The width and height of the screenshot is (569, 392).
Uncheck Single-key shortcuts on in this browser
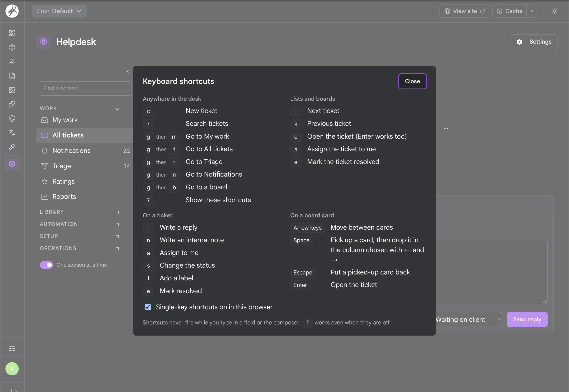148,307
